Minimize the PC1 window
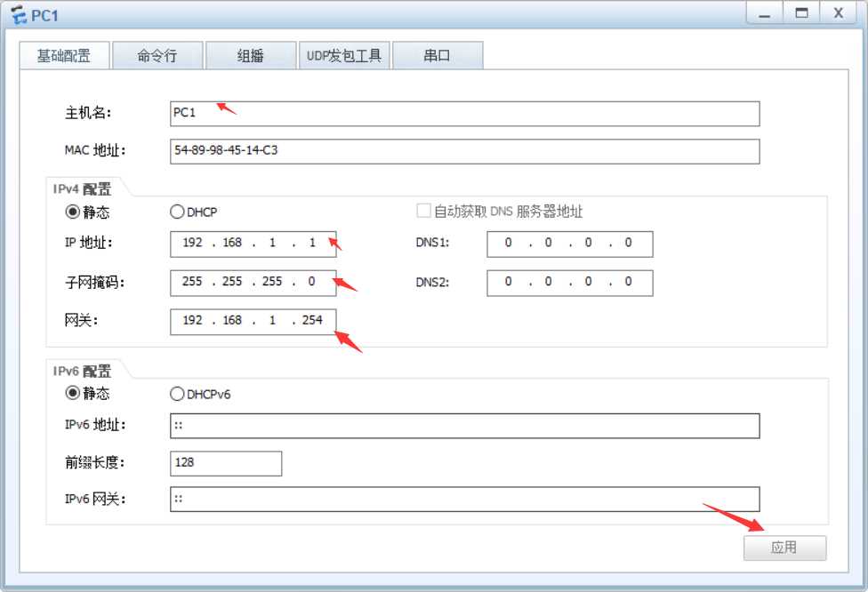Screen dimensions: 868x592 tap(765, 14)
